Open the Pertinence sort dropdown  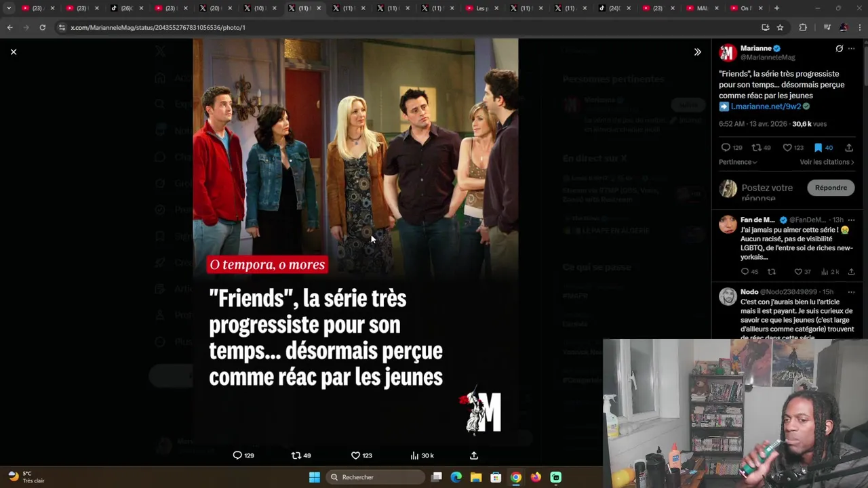coord(738,162)
